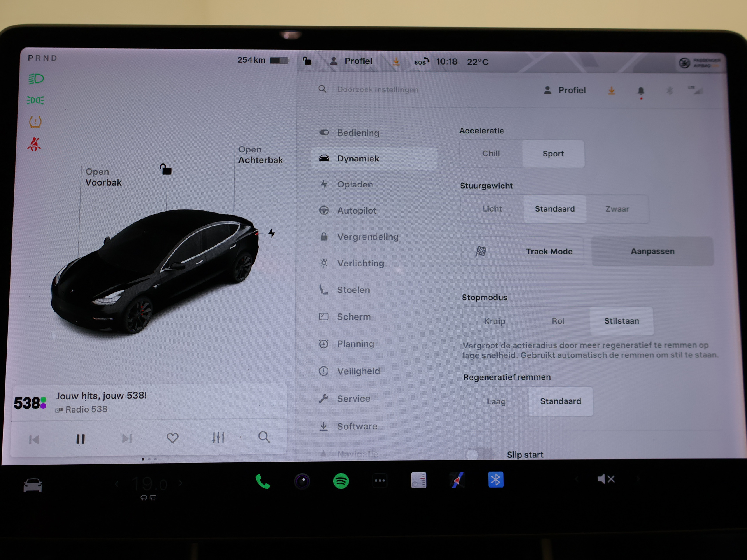Tap the Track Mode button
747x560 pixels.
pos(523,251)
